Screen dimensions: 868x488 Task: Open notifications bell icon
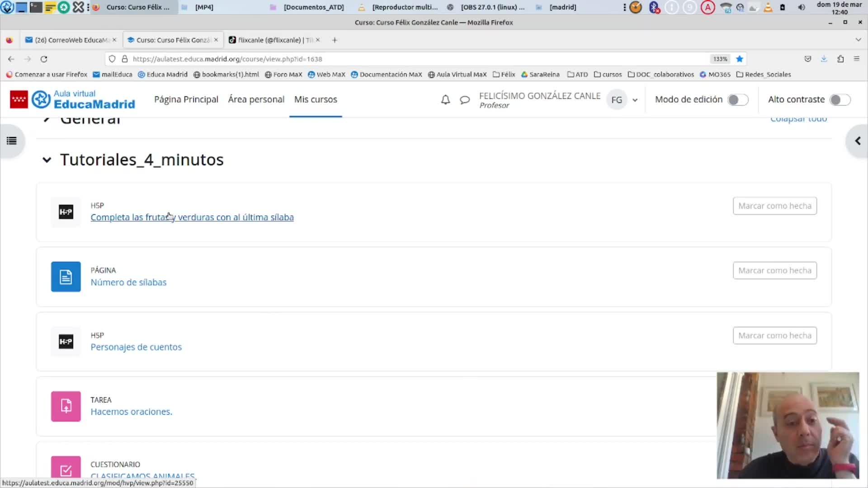[445, 100]
